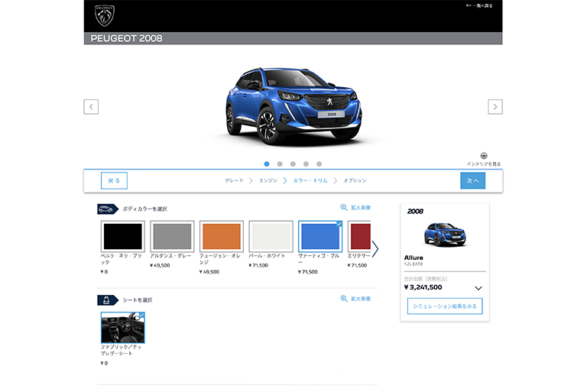The width and height of the screenshot is (587, 392).
Task: Show previous car view with left arrow
Action: 91,107
